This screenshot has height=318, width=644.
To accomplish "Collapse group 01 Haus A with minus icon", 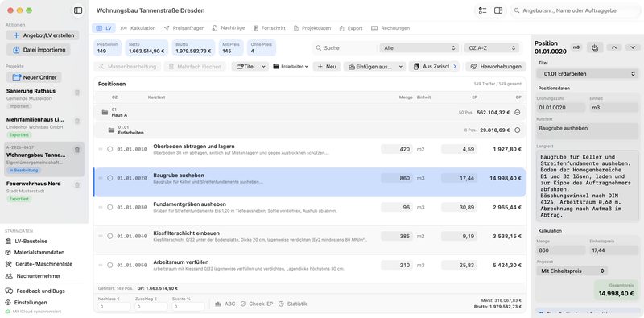I will 518,112.
